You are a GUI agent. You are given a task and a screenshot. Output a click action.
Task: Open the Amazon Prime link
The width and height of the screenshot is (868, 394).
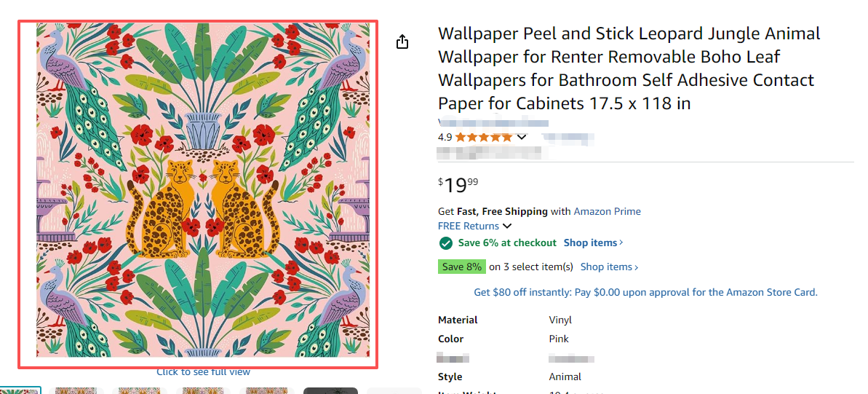[x=608, y=211]
